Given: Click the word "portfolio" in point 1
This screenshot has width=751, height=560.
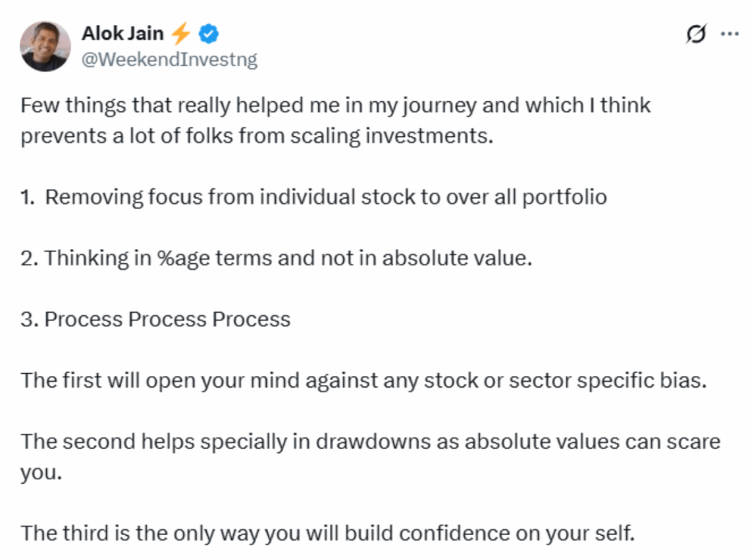Looking at the screenshot, I should click(x=564, y=197).
